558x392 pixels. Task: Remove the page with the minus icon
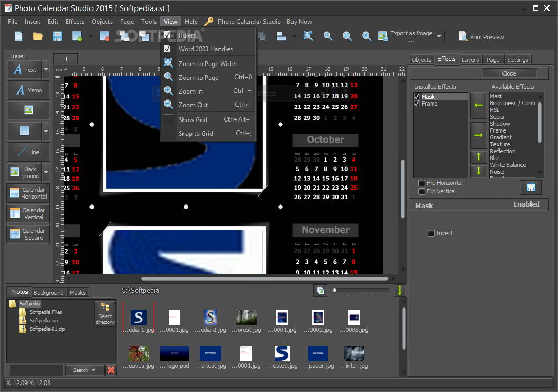105,36
